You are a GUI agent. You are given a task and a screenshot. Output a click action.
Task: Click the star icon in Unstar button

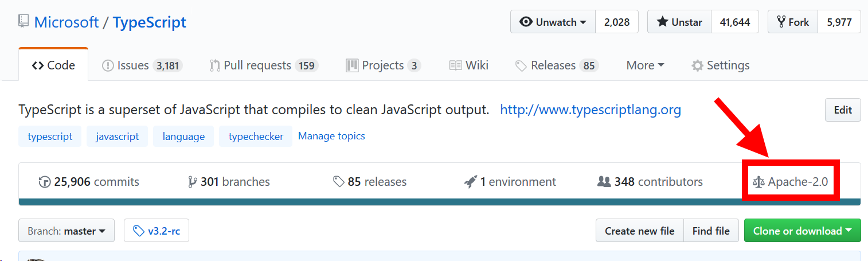pyautogui.click(x=662, y=22)
